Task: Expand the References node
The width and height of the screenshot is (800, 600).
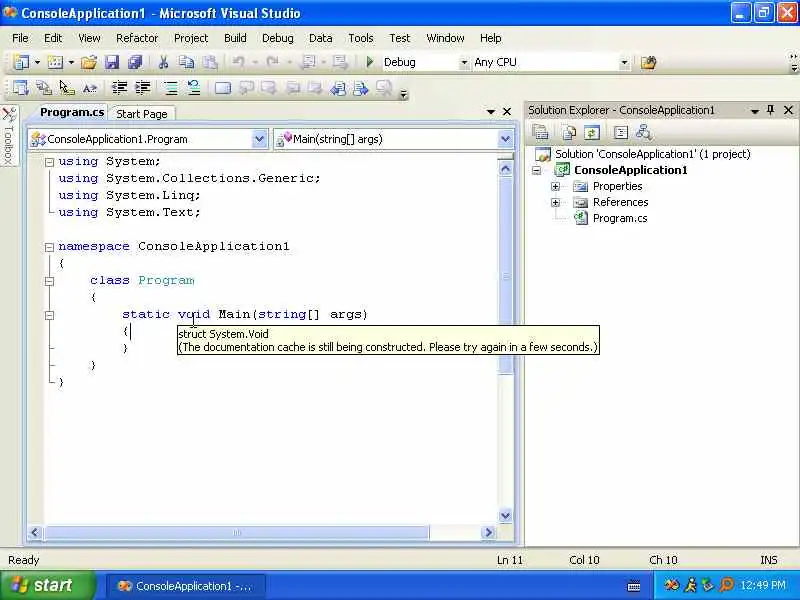Action: pos(556,203)
